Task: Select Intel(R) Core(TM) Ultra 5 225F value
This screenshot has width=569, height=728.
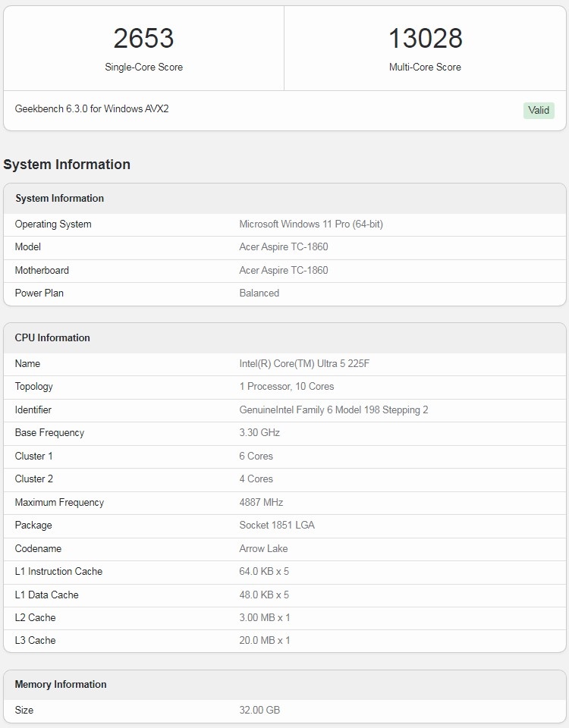Action: click(x=304, y=363)
